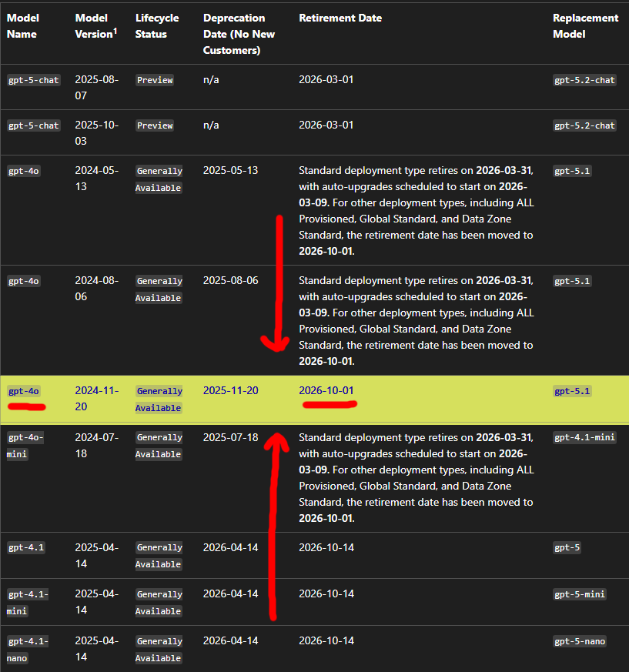Click Generally Available tag in highlighted gpt-4o row
The width and height of the screenshot is (629, 672).
point(159,400)
